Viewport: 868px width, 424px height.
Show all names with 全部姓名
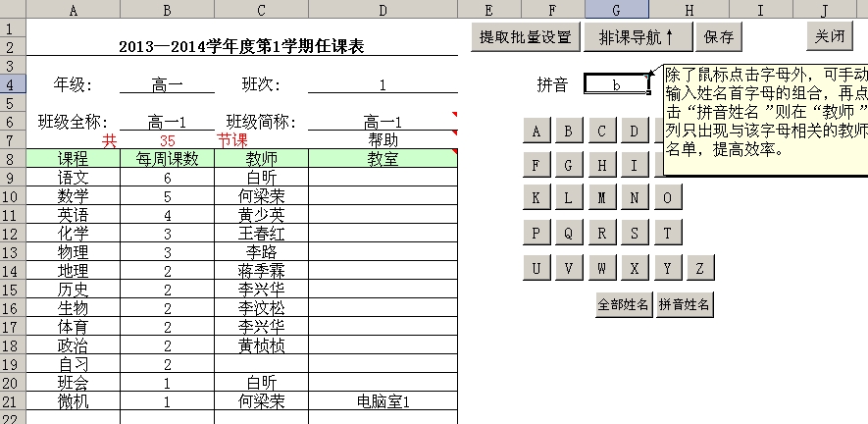[x=624, y=304]
